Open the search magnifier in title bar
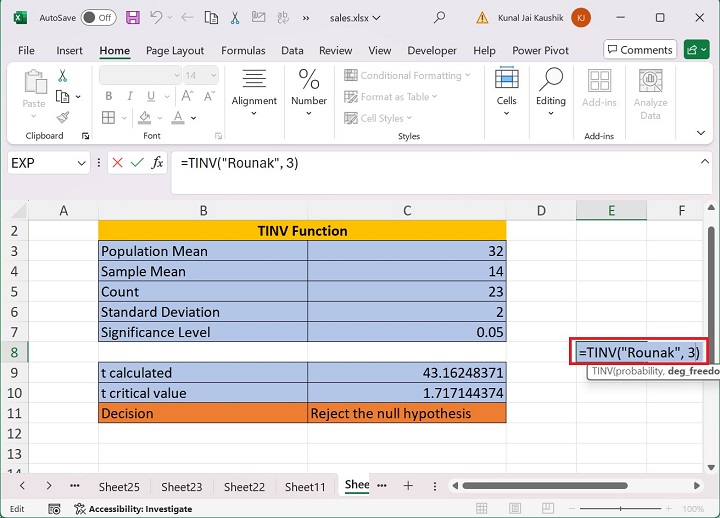This screenshot has width=720, height=518. (440, 18)
